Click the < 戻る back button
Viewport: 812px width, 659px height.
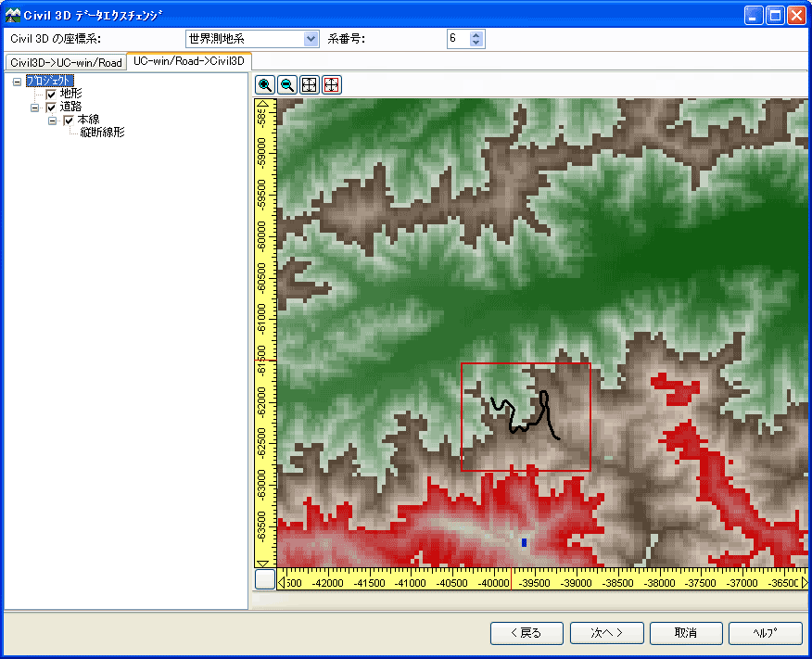tap(527, 633)
